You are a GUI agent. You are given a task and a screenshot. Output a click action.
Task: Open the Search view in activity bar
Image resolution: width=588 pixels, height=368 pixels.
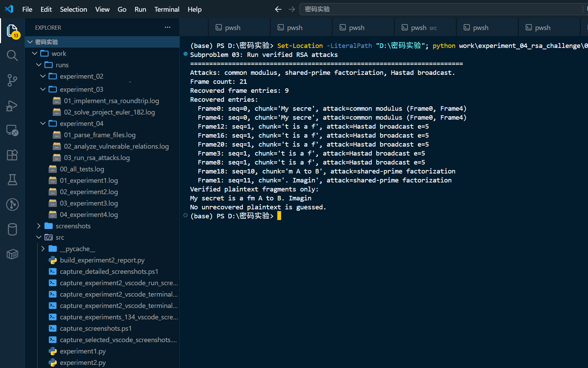click(12, 56)
